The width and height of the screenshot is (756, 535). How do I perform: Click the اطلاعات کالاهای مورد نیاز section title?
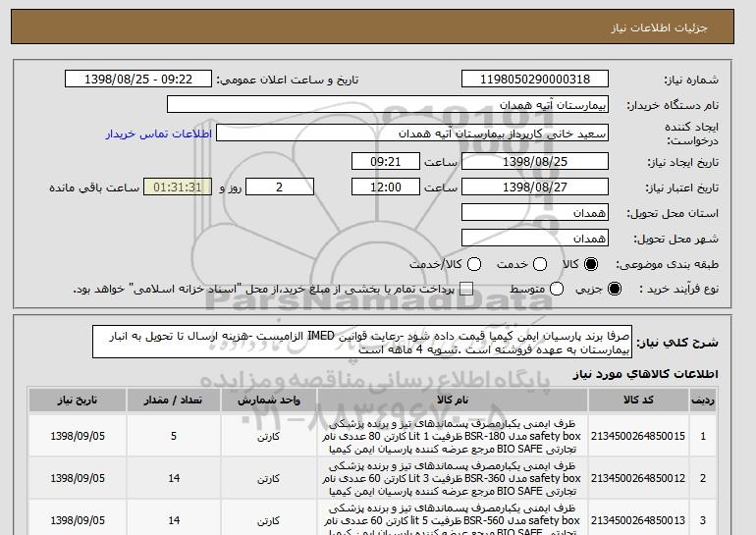click(x=646, y=374)
